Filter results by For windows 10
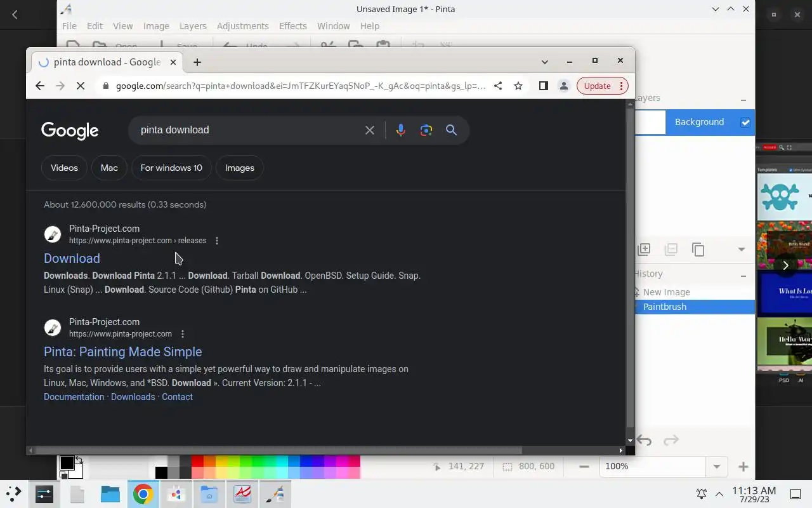The height and width of the screenshot is (508, 812). (171, 168)
